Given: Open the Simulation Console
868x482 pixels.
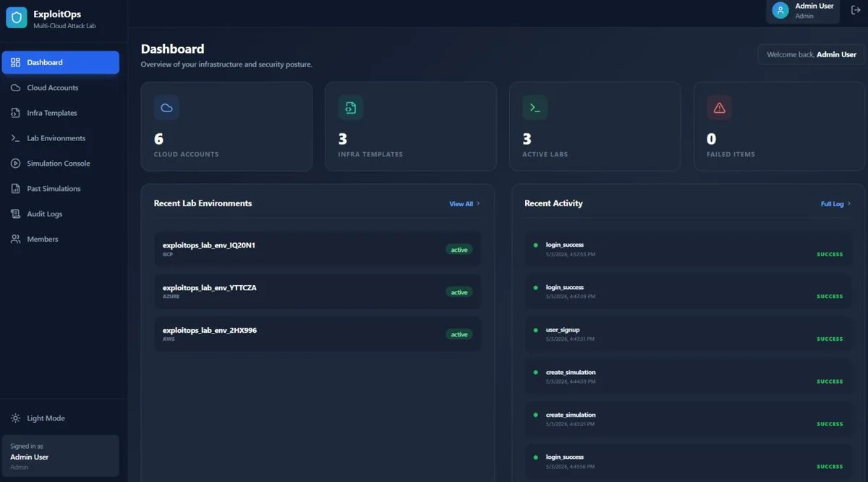Looking at the screenshot, I should (61, 164).
